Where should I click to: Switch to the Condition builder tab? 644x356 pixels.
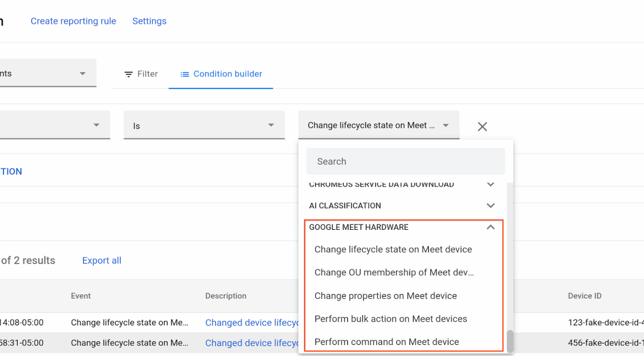[x=221, y=74]
